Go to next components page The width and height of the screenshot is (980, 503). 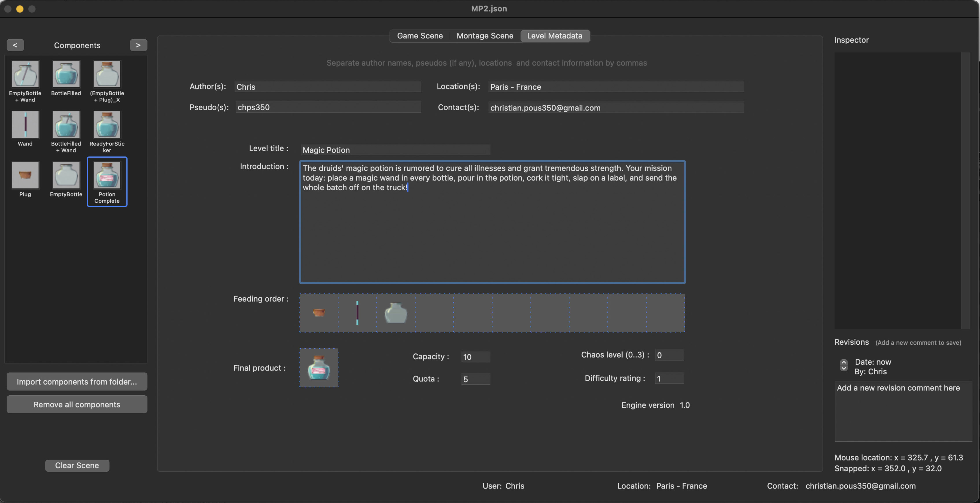138,45
